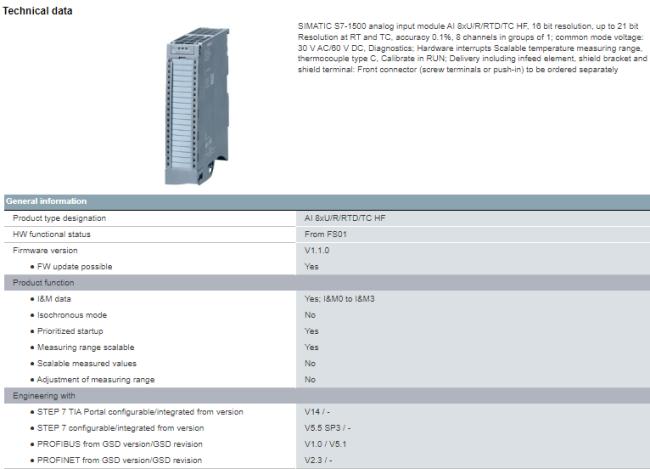The width and height of the screenshot is (650, 469).
Task: Click the "From FS01" value
Action: coord(326,234)
